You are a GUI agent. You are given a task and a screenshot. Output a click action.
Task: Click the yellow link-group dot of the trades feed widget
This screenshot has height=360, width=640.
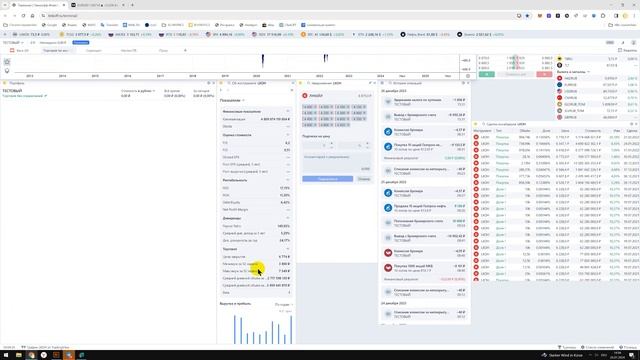tap(476, 124)
